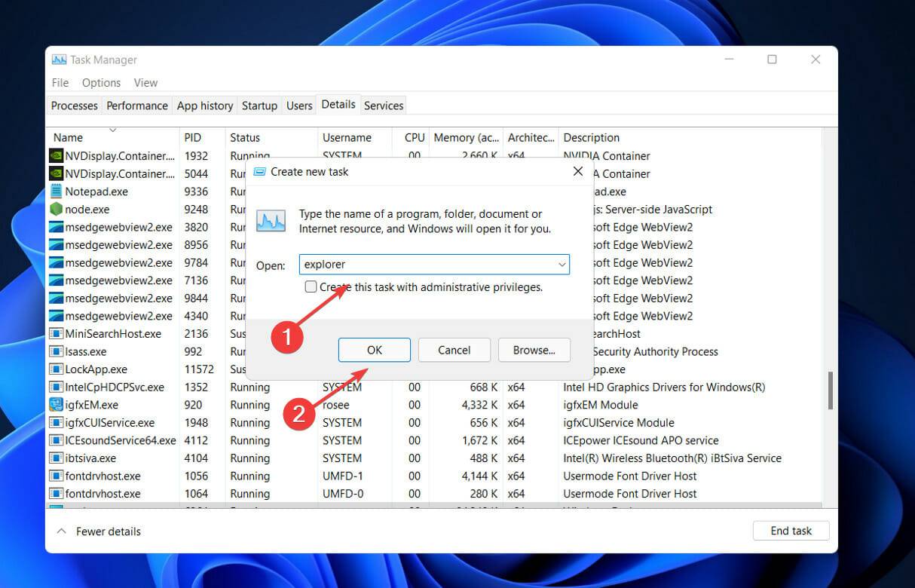The image size is (915, 588).
Task: Select the node.exe process icon
Action: [56, 209]
